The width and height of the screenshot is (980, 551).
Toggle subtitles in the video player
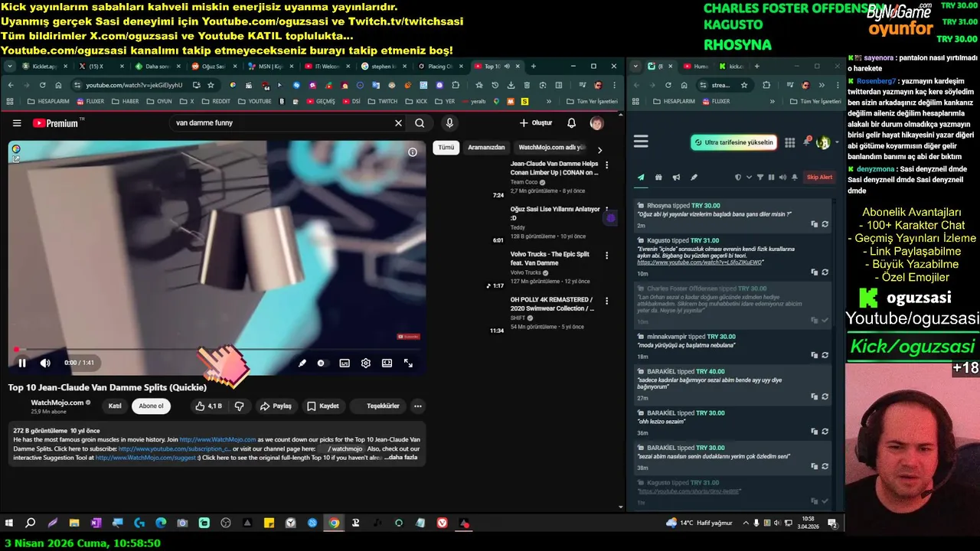pos(345,363)
